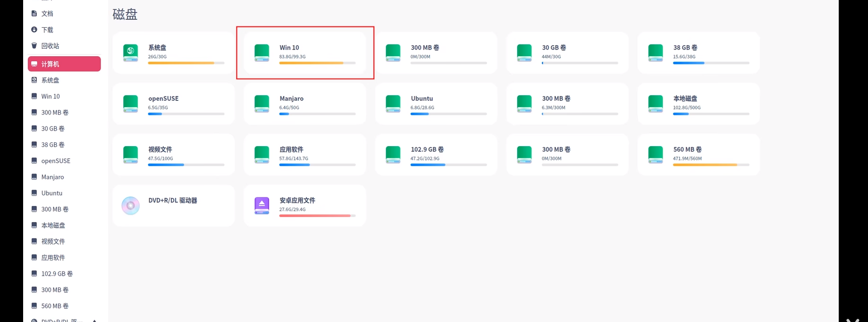The height and width of the screenshot is (322, 868).
Task: Select the Win 10 disk icon in the disk grid
Action: [262, 53]
